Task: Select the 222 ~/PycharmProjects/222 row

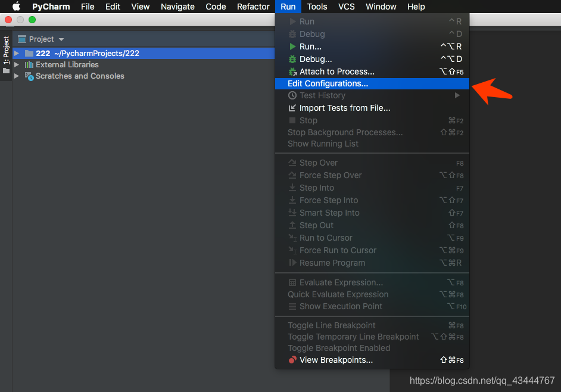Action: [x=144, y=54]
